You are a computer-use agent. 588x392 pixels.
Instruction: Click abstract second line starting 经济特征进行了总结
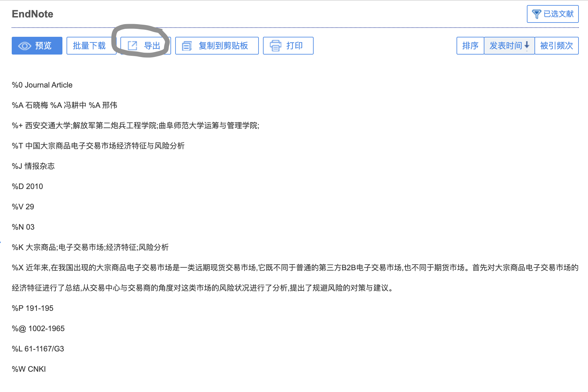[202, 288]
